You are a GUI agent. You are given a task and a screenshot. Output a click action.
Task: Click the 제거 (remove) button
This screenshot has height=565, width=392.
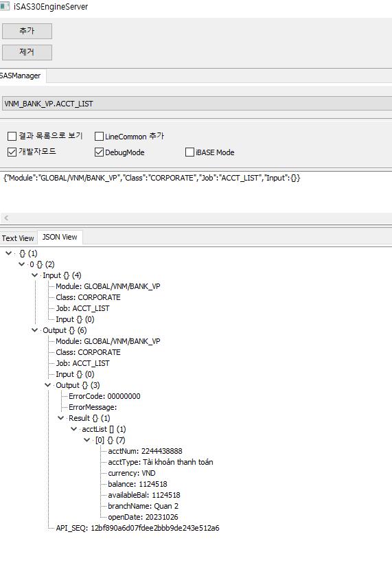point(27,52)
